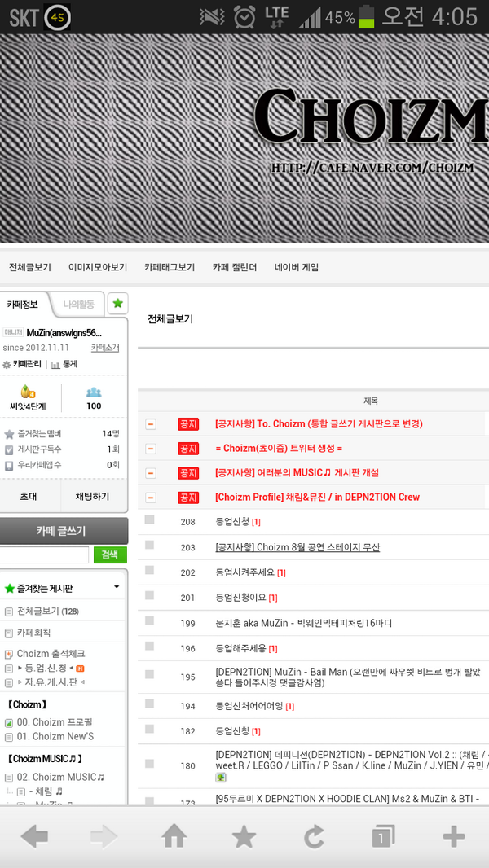Open the 네이버 게임 menu
Image resolution: width=489 pixels, height=868 pixels.
[x=297, y=267]
